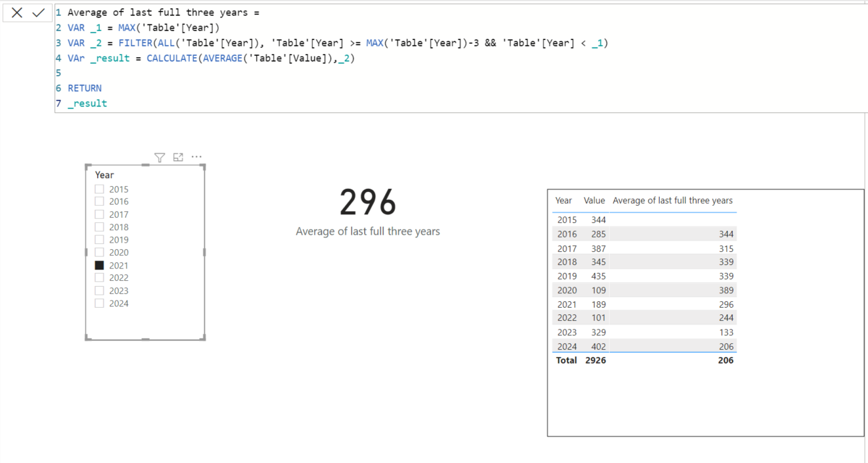Place cursor in VAR _1 formula line
Screen dimensions: 868x463
click(143, 28)
